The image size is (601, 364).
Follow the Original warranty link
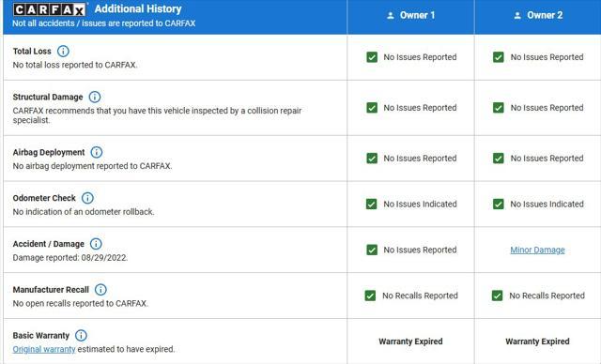click(44, 349)
